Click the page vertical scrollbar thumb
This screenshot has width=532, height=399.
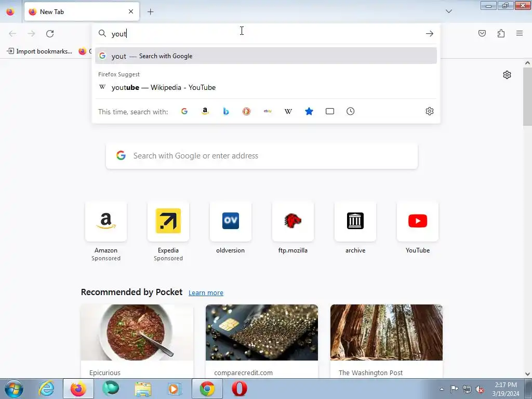click(x=527, y=96)
